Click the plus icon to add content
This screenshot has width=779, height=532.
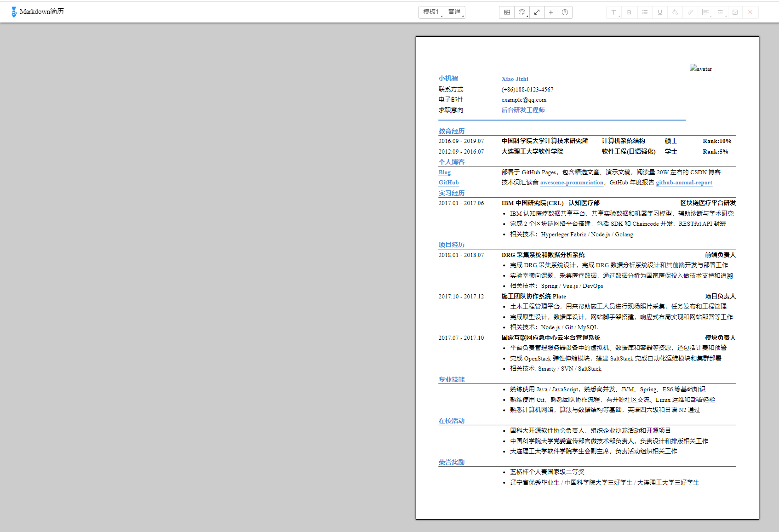pos(550,12)
